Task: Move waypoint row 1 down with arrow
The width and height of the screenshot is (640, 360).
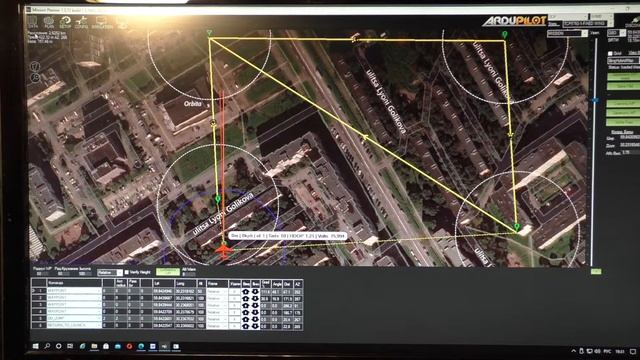Action: [255, 291]
